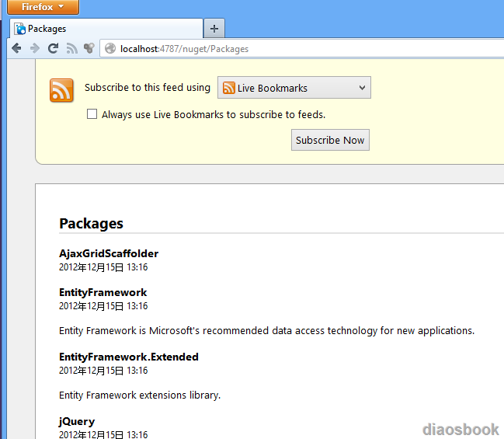
Task: Enable Always use Live Bookmarks checkbox
Action: coord(92,114)
